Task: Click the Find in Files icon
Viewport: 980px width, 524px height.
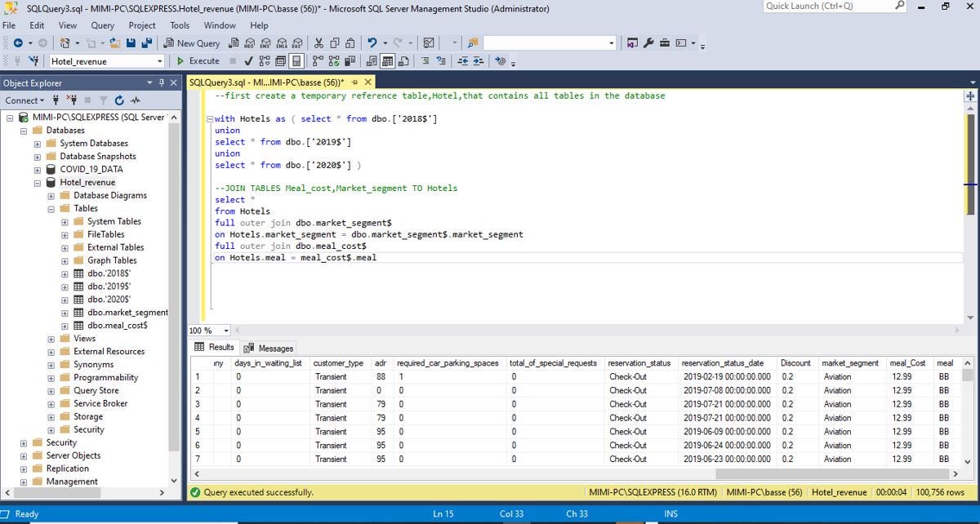Action: coord(472,42)
